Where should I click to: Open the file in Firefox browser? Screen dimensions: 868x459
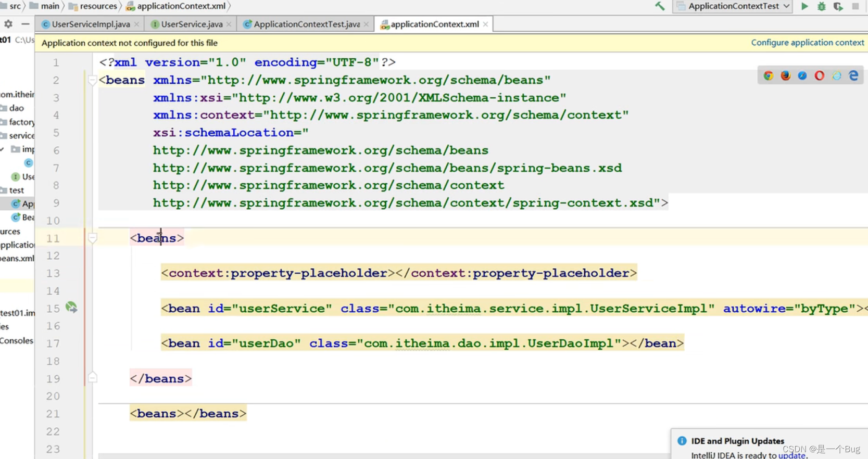tap(786, 75)
